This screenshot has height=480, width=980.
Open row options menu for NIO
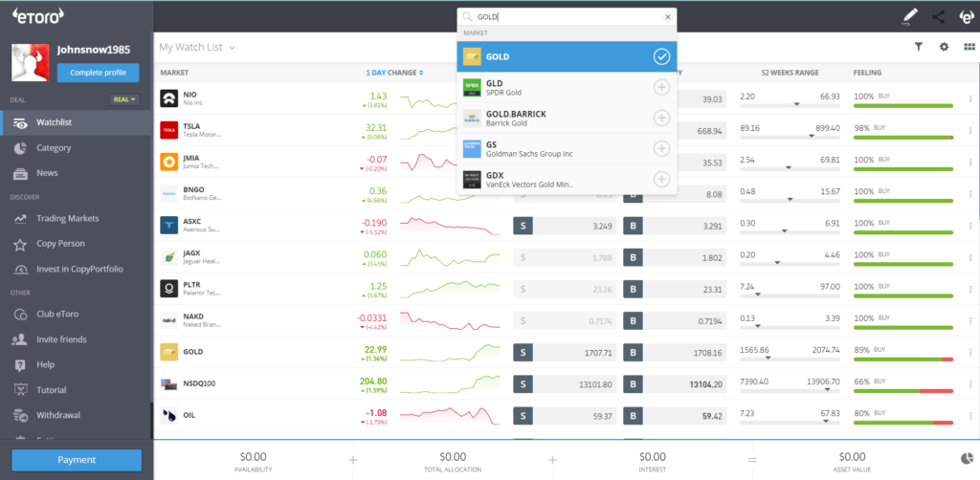[x=970, y=98]
